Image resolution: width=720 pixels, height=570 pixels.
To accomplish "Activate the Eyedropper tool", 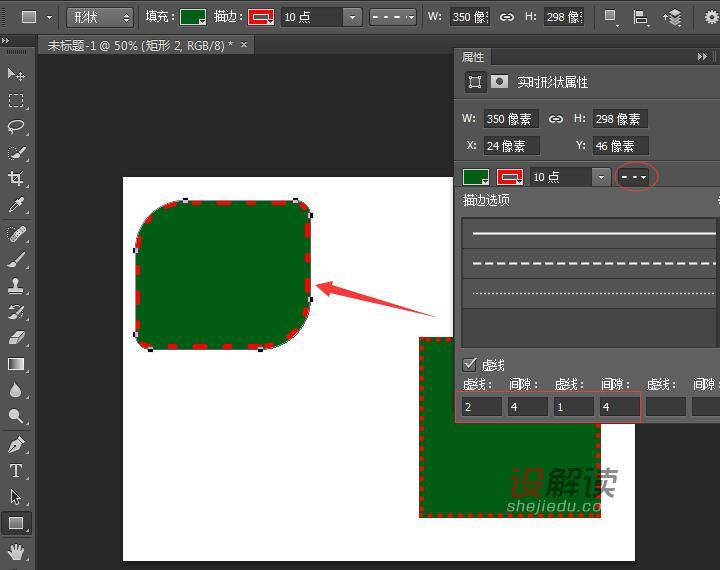I will tap(16, 205).
